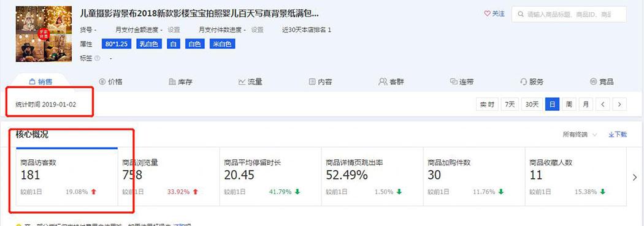644x226 pixels.
Task: Click the 11.76% change value
Action: [485, 192]
